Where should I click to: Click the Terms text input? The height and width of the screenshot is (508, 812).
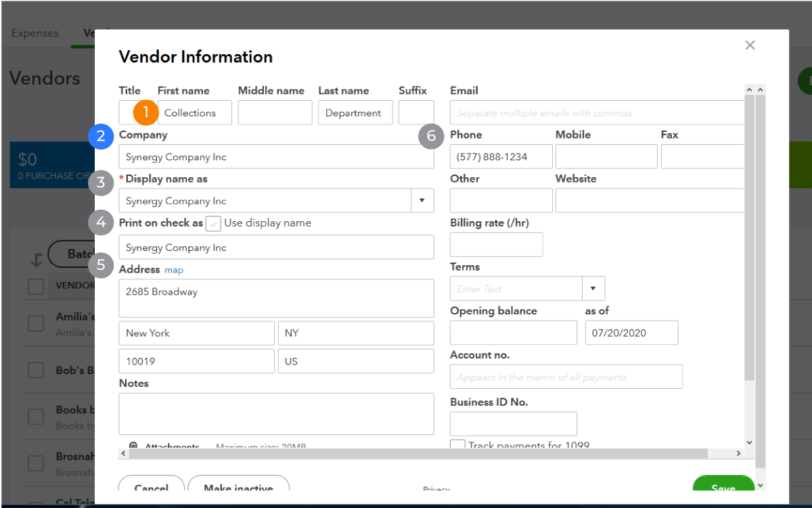tap(516, 289)
